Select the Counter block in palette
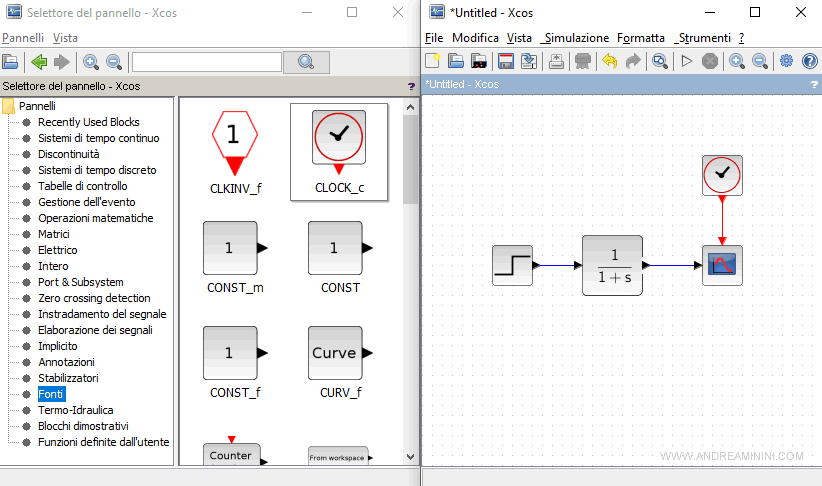822x486 pixels. pos(235,451)
